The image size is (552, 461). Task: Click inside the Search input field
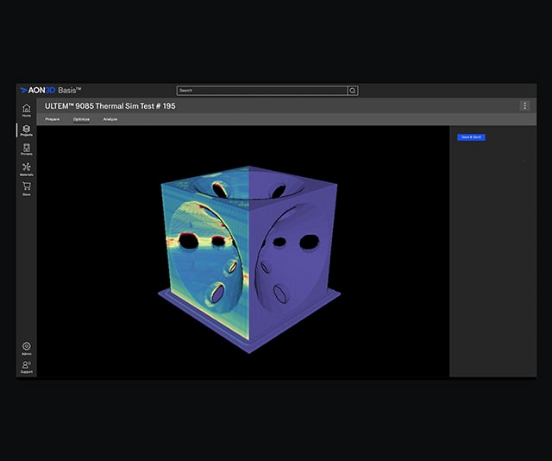coord(262,91)
